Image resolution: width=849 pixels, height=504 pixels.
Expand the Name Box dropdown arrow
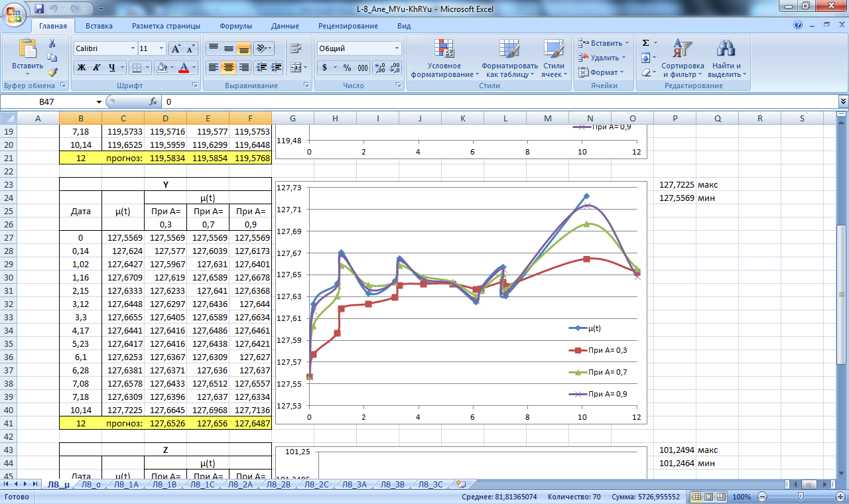99,101
